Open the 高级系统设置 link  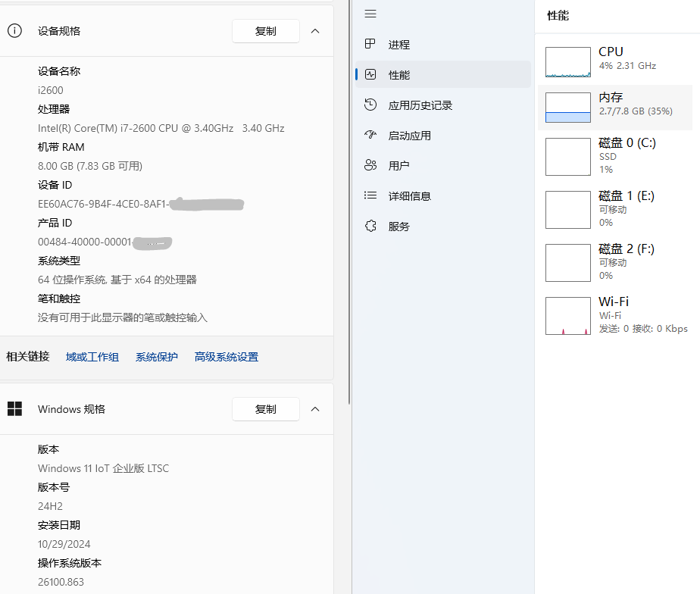point(227,357)
